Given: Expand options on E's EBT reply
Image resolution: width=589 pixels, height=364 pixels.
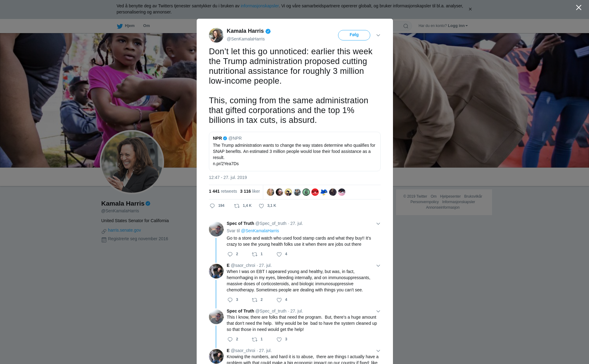Looking at the screenshot, I should tap(378, 266).
